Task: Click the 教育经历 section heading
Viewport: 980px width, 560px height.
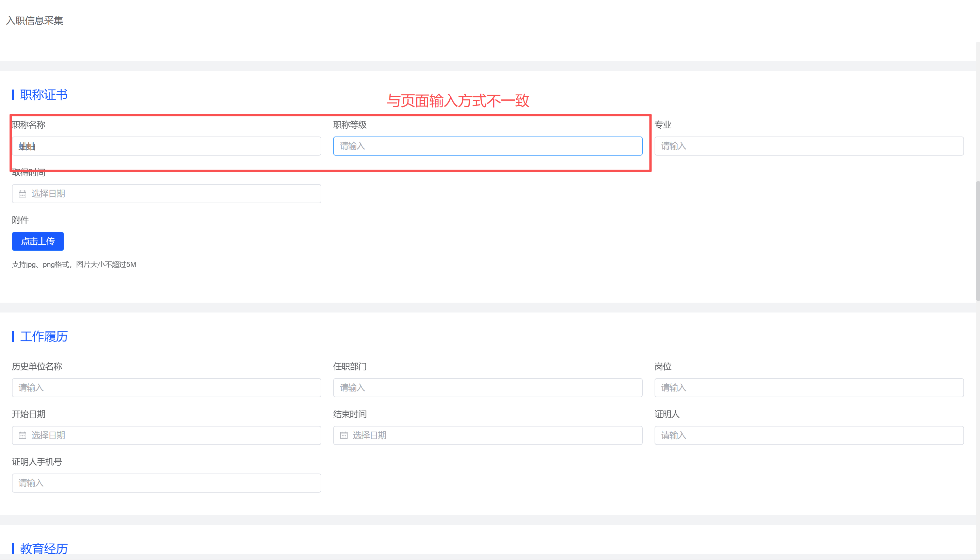Action: (44, 548)
